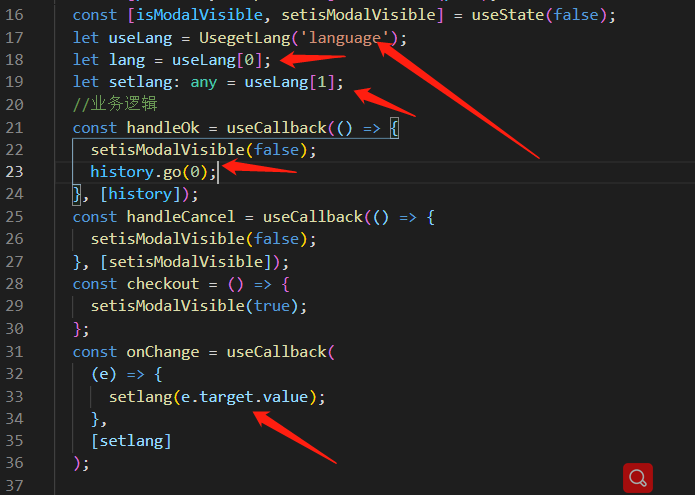Click the 'any' type annotation
The height and width of the screenshot is (495, 695).
(x=203, y=83)
